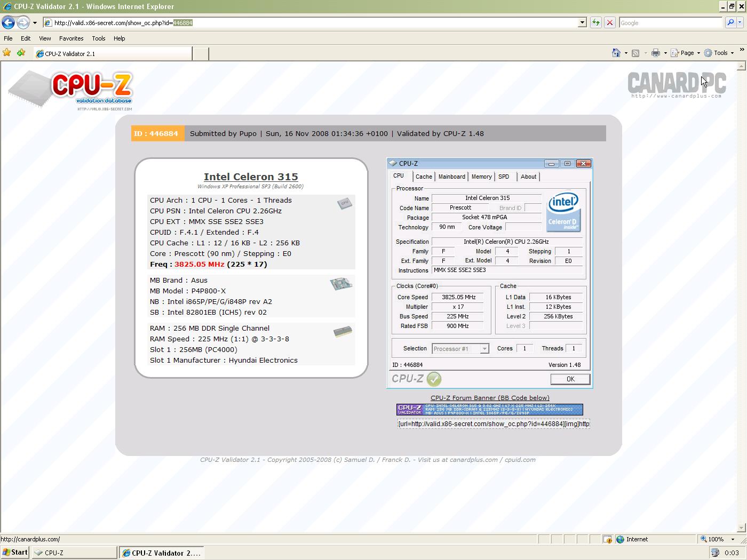
Task: Stop loading with the red X icon
Action: pyautogui.click(x=609, y=23)
